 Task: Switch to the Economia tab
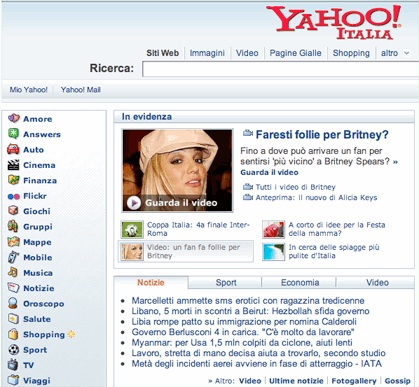tap(300, 283)
